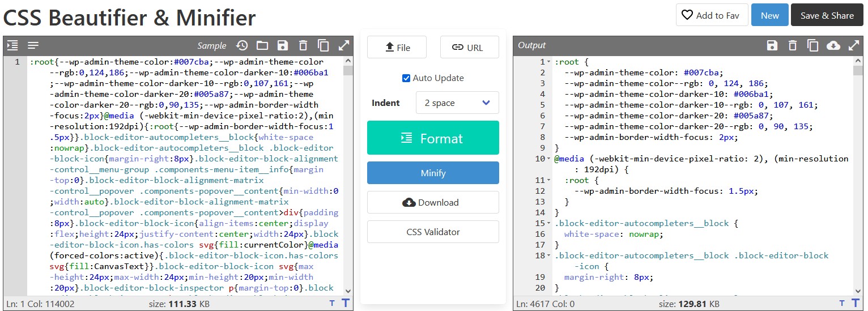Collapse the :root block at output line 1
The height and width of the screenshot is (311, 868).
[550, 62]
